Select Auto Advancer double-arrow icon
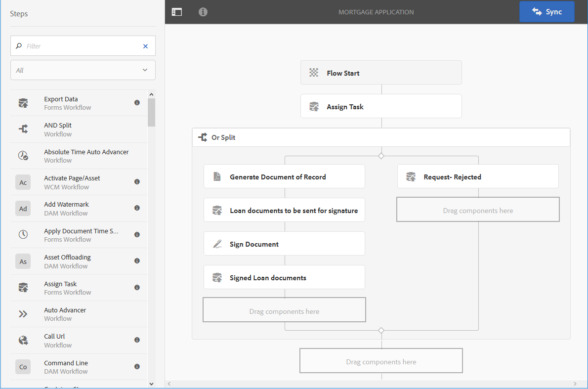 (x=23, y=314)
